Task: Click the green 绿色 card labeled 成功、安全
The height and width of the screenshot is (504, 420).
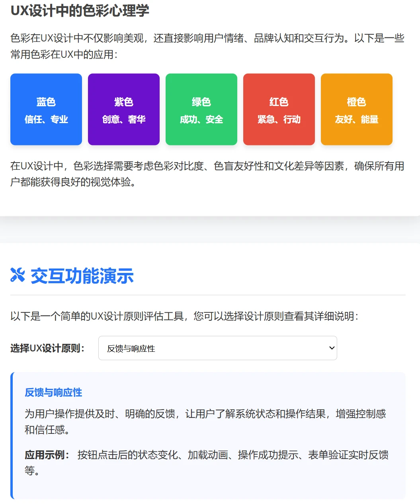Action: coord(201,109)
